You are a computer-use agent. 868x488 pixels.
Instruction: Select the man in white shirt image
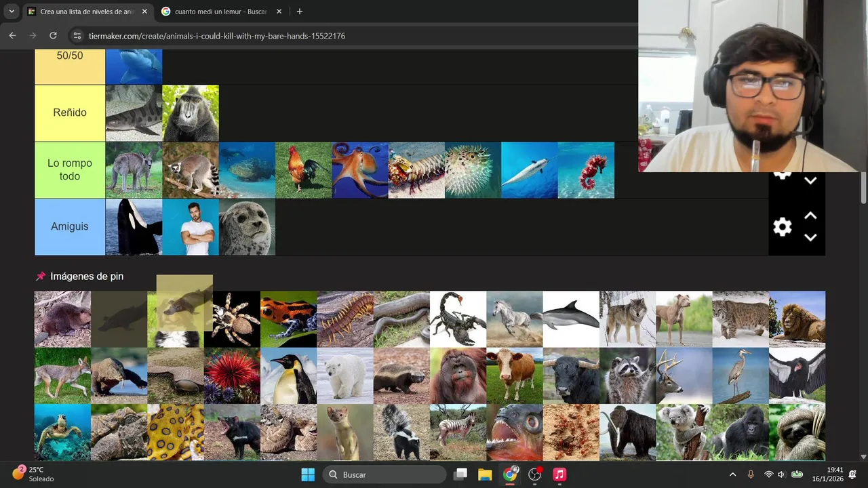point(191,227)
